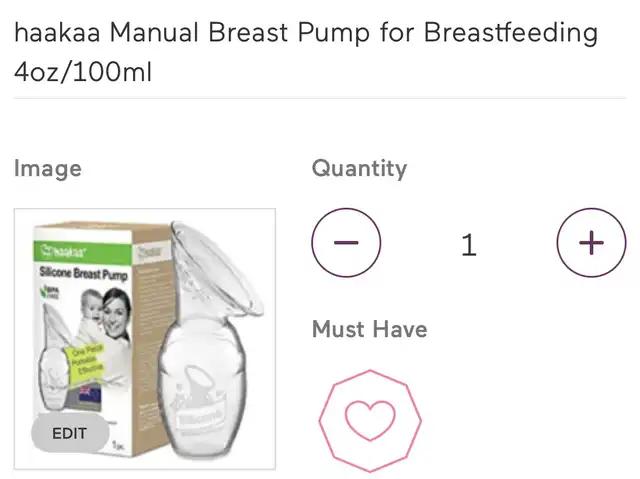Click the haakaa Manual Breast Pump title
This screenshot has width=640, height=479.
point(306,52)
